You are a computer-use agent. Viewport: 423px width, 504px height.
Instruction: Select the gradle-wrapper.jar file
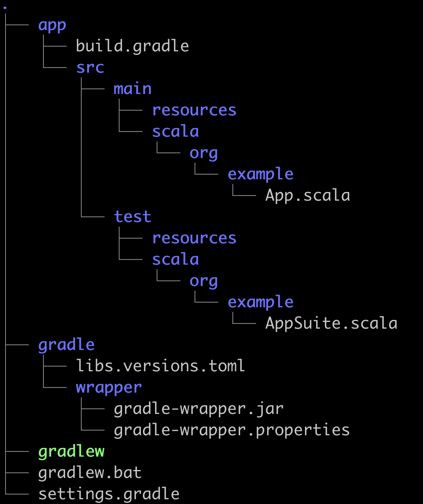pyautogui.click(x=198, y=409)
